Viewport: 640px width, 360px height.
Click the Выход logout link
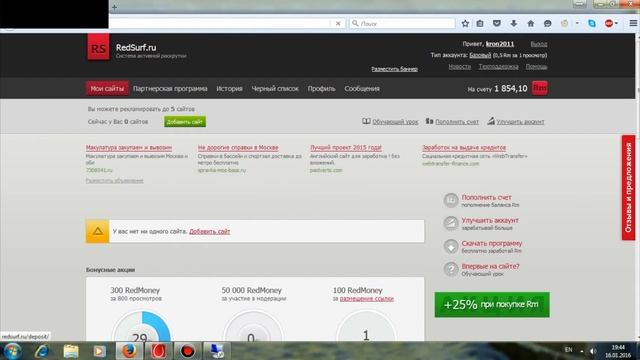coord(539,44)
